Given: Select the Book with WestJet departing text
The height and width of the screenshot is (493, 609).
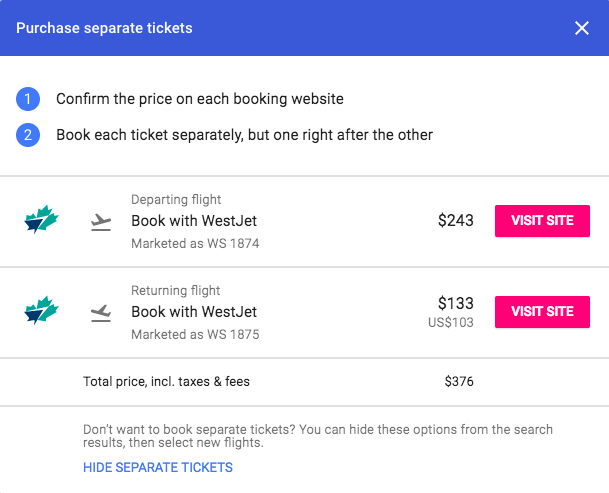Looking at the screenshot, I should point(194,221).
